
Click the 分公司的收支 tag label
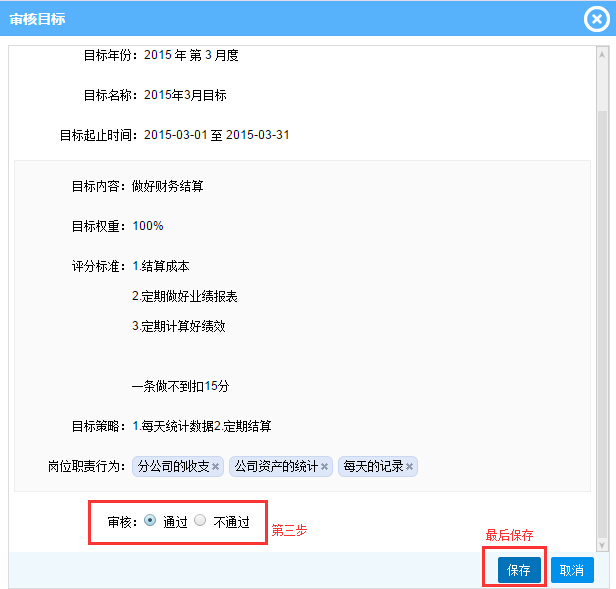click(x=173, y=467)
